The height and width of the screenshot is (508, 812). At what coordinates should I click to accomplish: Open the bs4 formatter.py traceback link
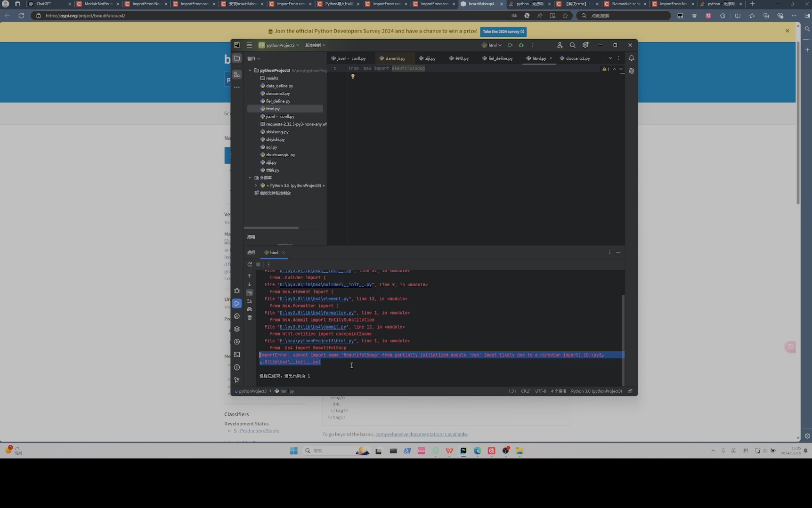(x=317, y=313)
